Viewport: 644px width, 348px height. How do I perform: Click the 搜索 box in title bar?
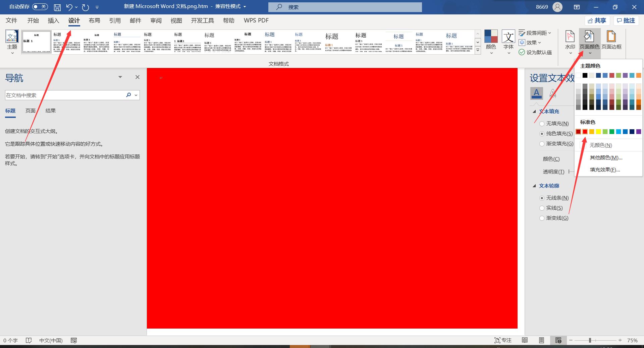tap(345, 7)
